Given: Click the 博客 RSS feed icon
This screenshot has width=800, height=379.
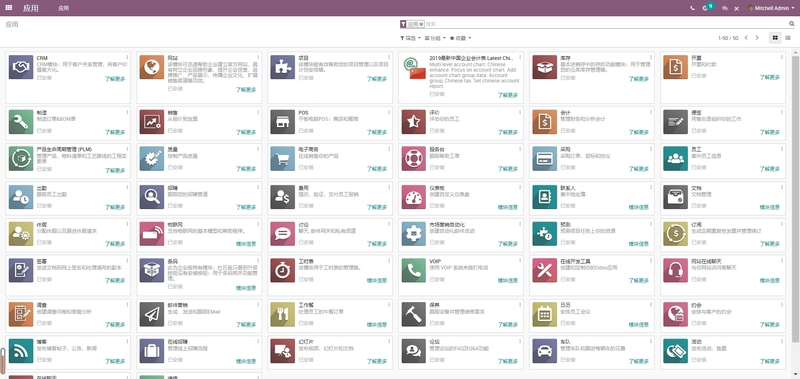Looking at the screenshot, I should click(x=21, y=351).
